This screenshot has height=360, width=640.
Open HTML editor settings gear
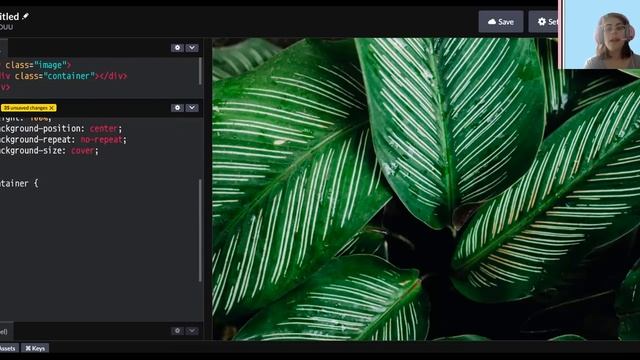(x=177, y=48)
